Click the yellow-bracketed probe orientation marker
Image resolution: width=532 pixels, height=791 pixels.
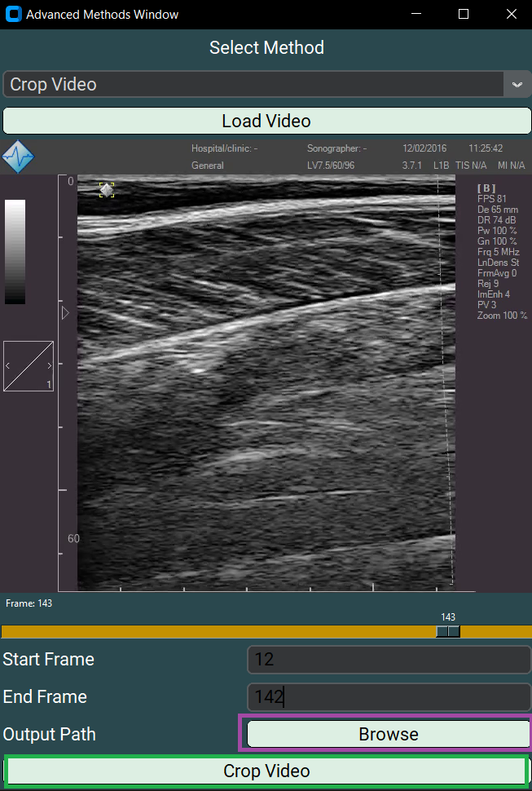coord(107,190)
